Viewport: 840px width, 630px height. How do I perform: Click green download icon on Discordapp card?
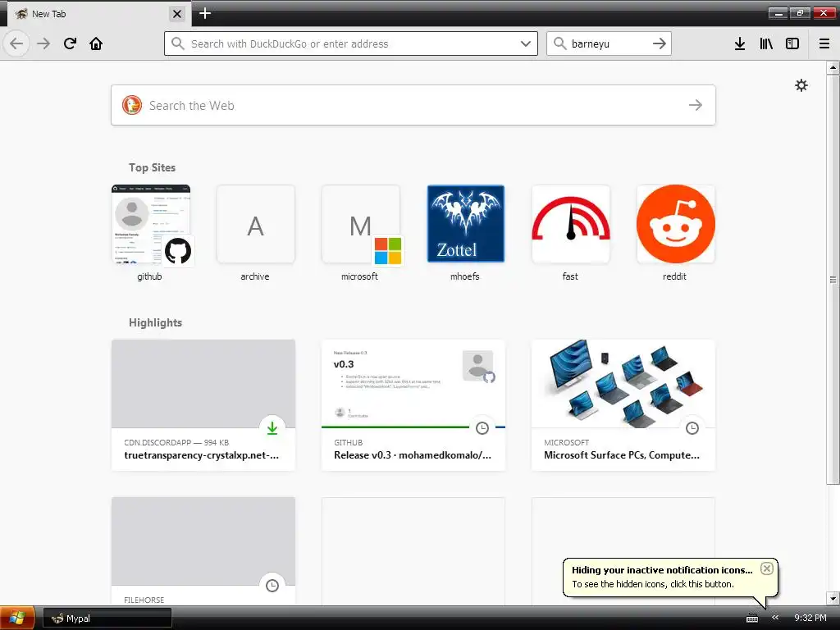click(x=272, y=428)
